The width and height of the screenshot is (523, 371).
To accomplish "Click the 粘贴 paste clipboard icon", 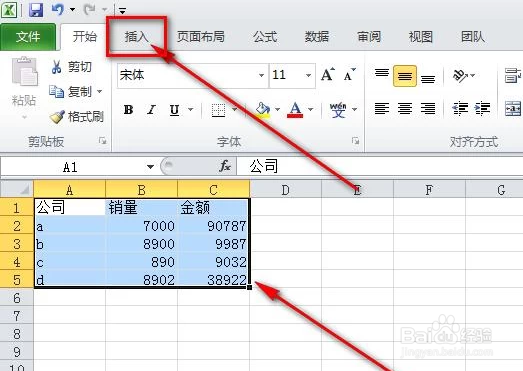I will (x=24, y=72).
